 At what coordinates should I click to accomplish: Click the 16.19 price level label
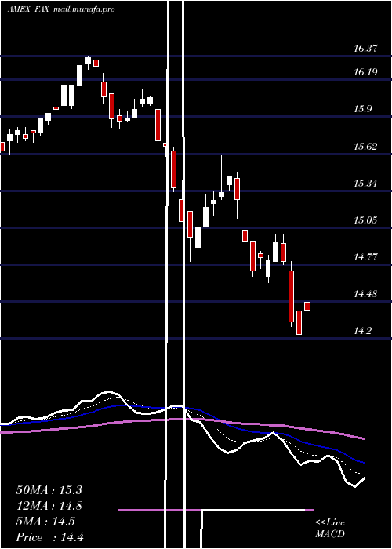click(365, 72)
